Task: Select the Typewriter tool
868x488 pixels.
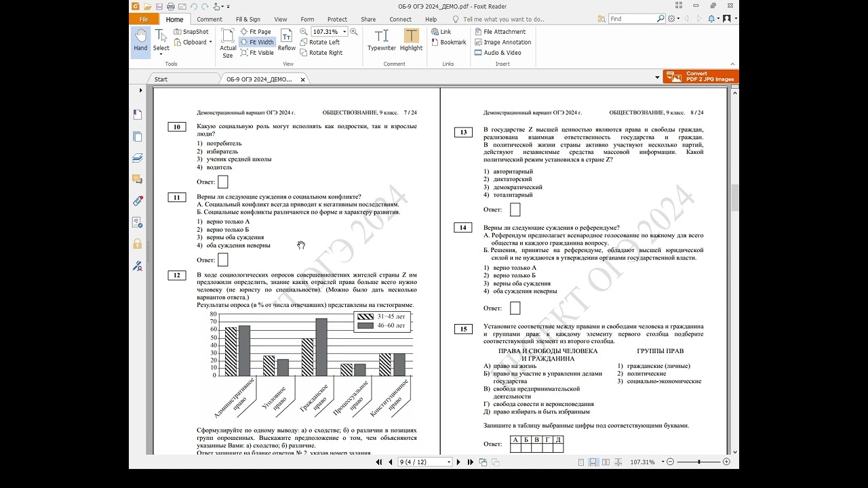Action: [382, 41]
